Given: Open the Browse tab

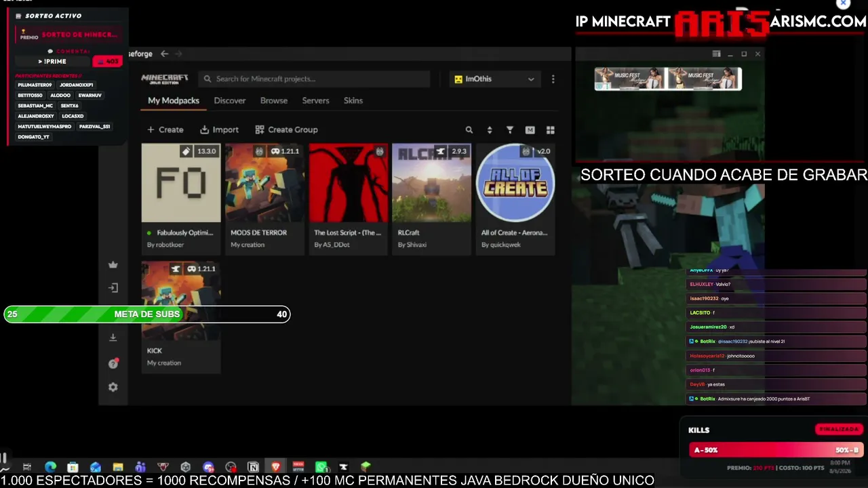Looking at the screenshot, I should pos(274,100).
